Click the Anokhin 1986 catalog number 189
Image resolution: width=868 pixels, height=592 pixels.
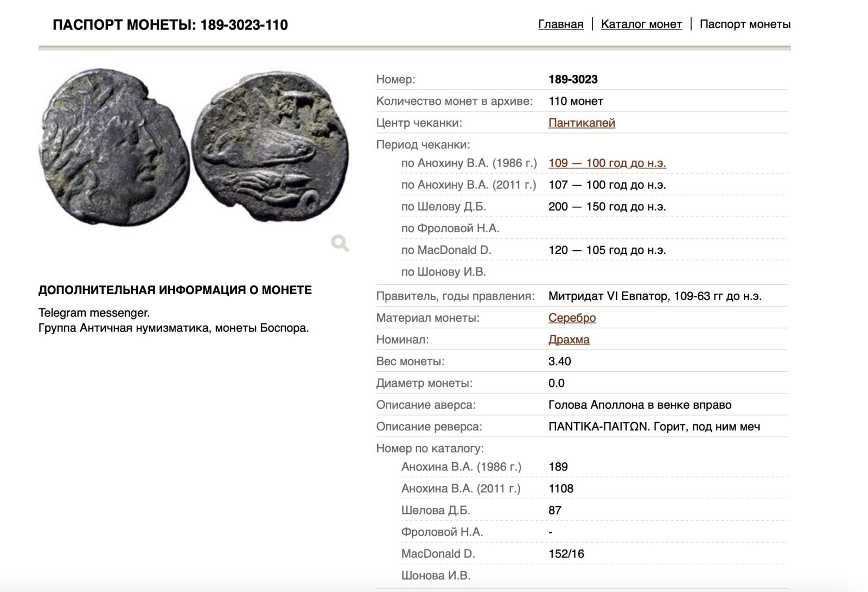558,467
